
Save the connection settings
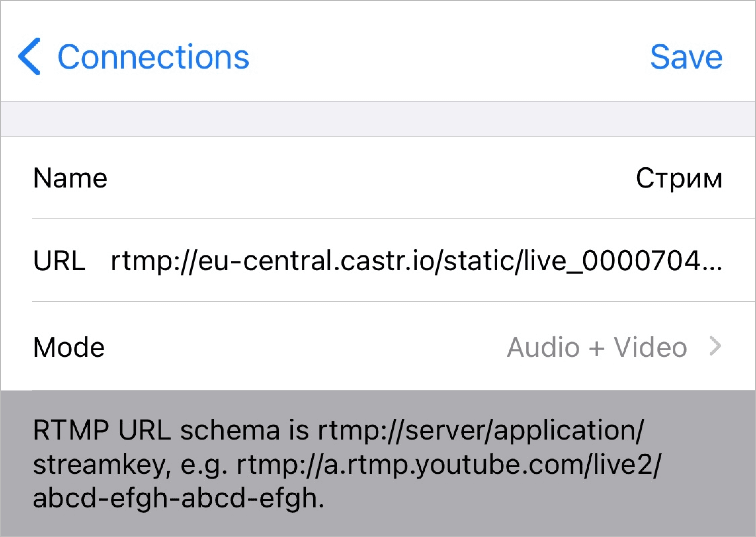[x=686, y=57]
